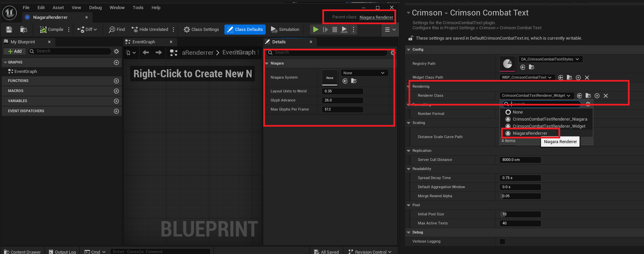This screenshot has width=644, height=254.
Task: Edit Glyph Advance value field
Action: 342,100
